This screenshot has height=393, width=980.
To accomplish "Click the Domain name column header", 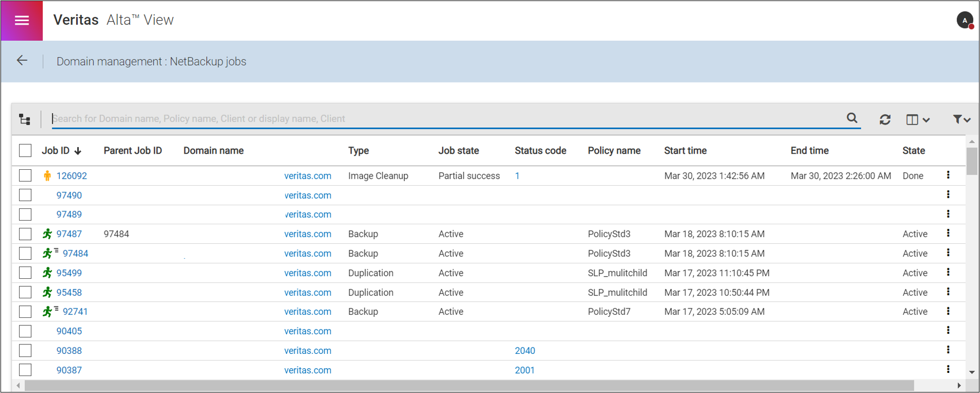I will 214,151.
